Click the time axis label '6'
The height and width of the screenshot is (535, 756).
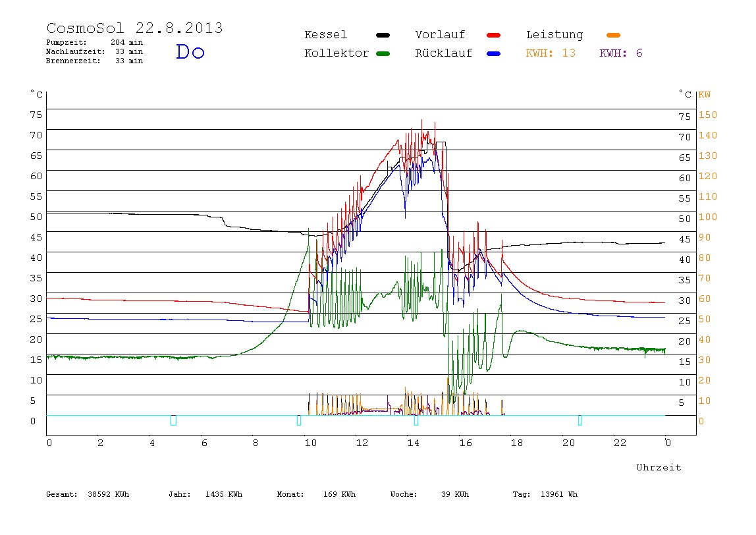click(204, 443)
